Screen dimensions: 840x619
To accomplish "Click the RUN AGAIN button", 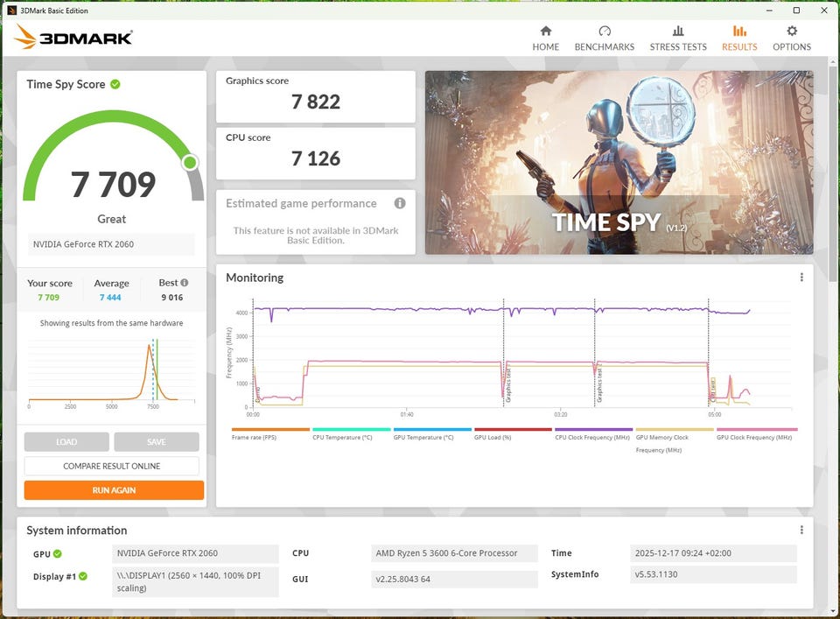I will (x=114, y=489).
